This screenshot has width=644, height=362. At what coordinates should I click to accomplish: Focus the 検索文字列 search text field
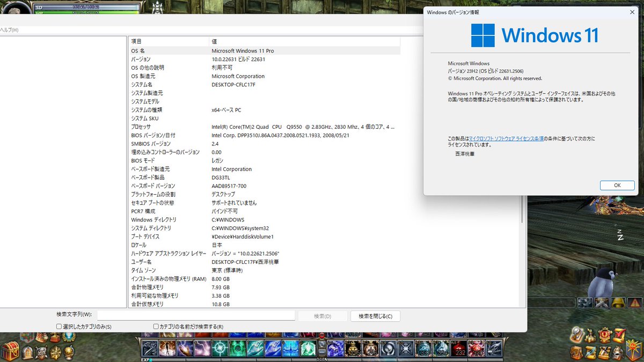[196, 315]
